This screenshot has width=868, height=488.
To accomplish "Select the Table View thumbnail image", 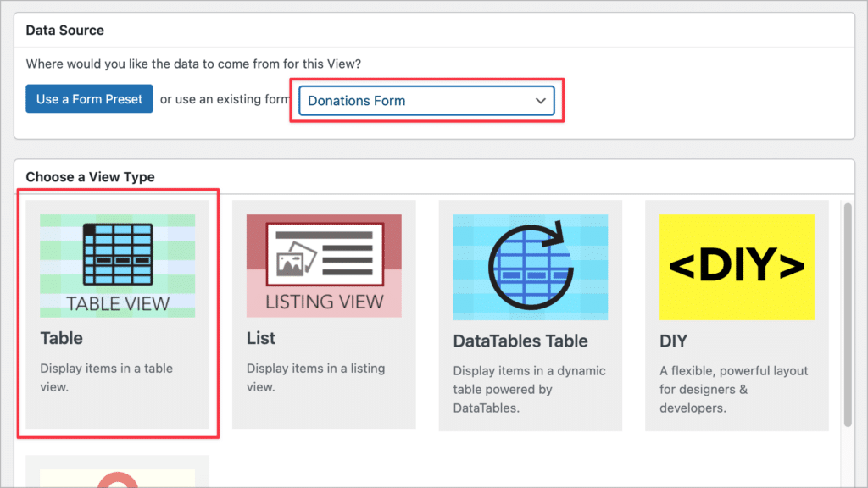I will click(117, 265).
